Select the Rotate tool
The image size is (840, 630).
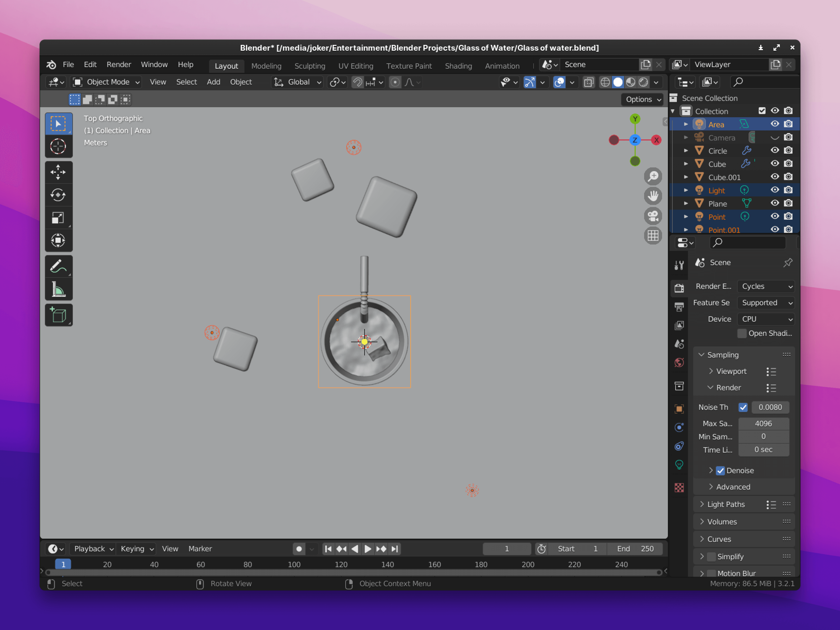coord(58,195)
